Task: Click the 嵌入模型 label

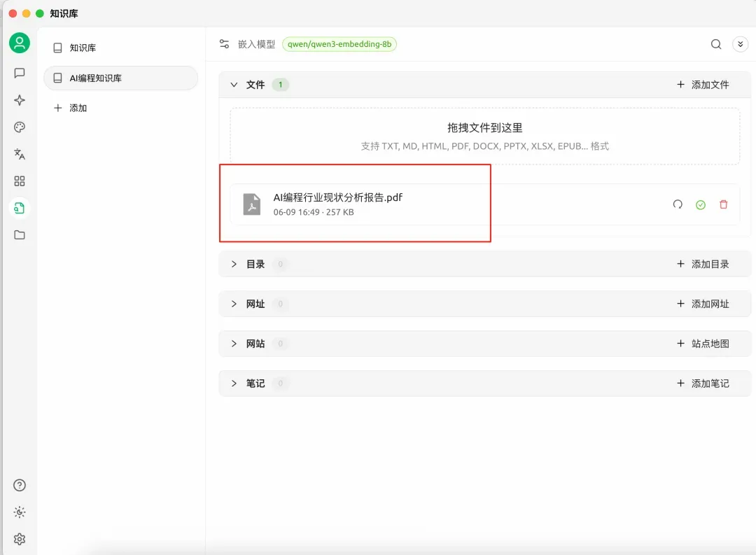Action: pos(256,44)
